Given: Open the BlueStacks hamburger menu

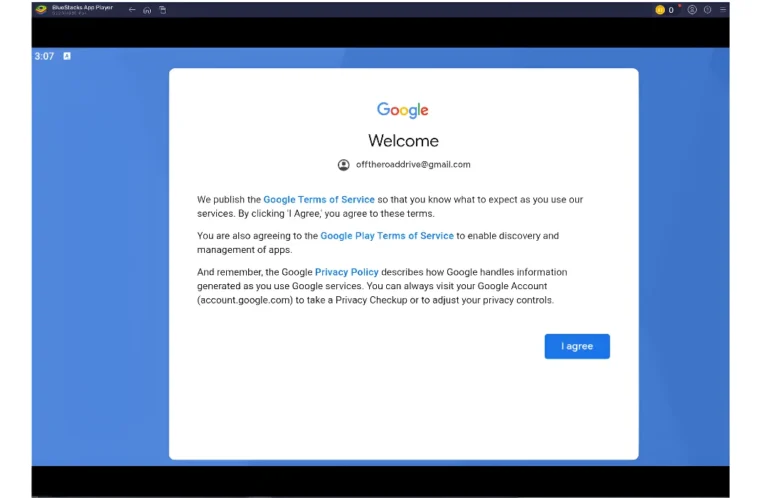Looking at the screenshot, I should (723, 9).
